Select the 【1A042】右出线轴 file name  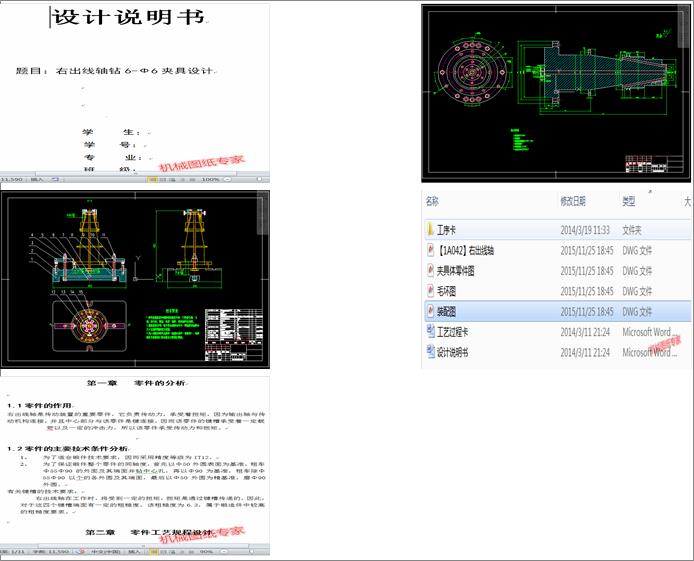465,250
